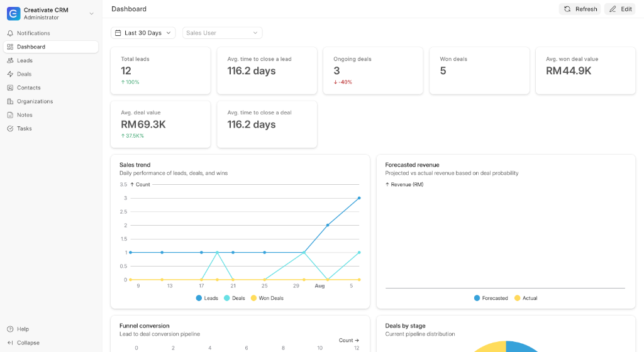Click the Contacts card icon
The width and height of the screenshot is (644, 352).
click(10, 88)
